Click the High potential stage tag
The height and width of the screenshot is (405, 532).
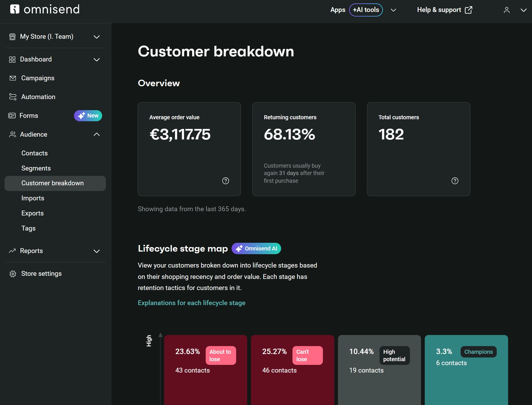(x=395, y=355)
